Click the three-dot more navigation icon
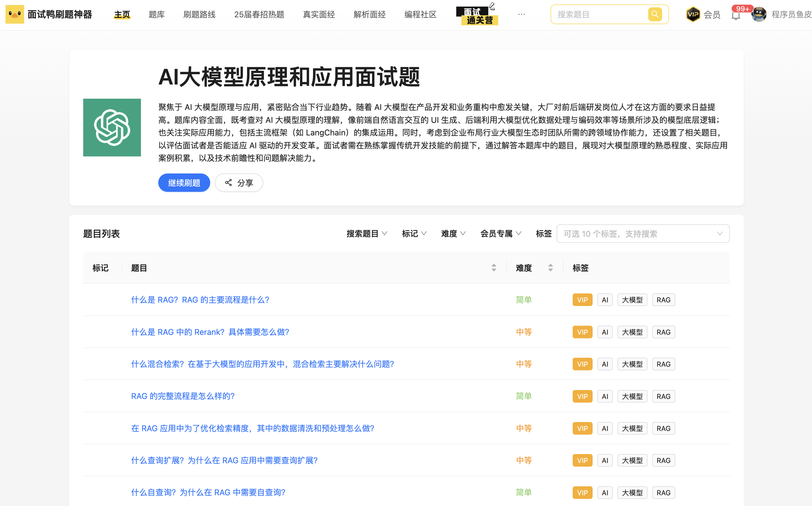 [x=521, y=14]
